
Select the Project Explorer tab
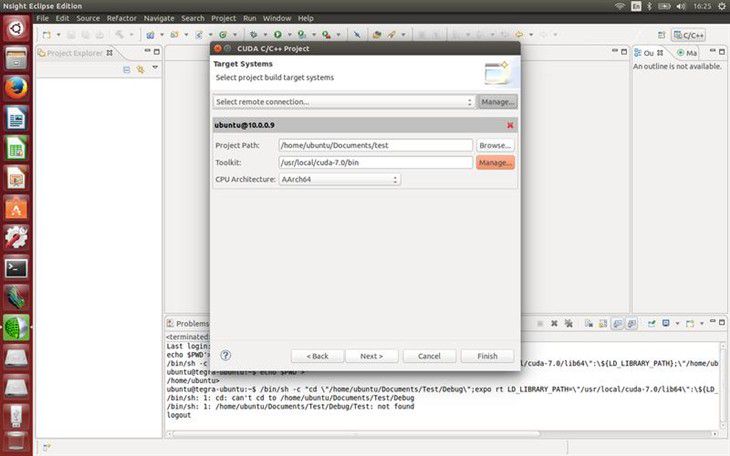[x=75, y=53]
